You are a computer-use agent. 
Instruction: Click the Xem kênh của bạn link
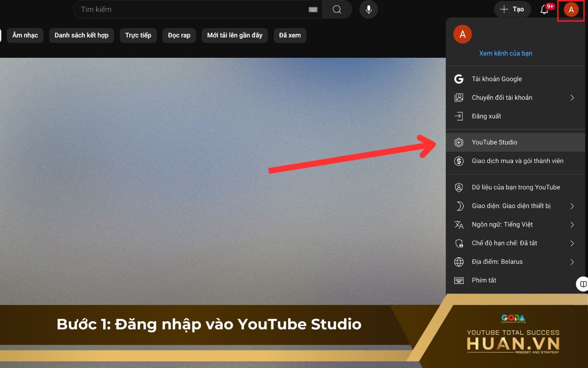pyautogui.click(x=506, y=53)
